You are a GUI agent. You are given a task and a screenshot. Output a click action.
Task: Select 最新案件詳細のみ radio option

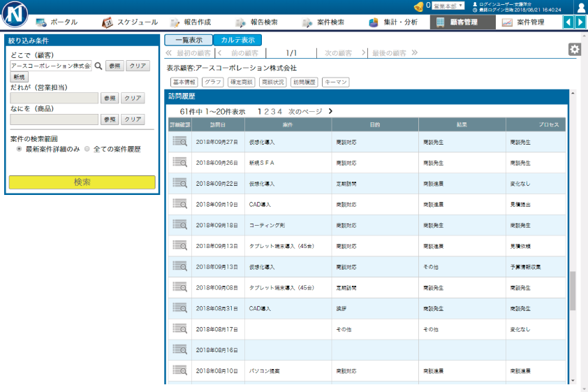19,149
